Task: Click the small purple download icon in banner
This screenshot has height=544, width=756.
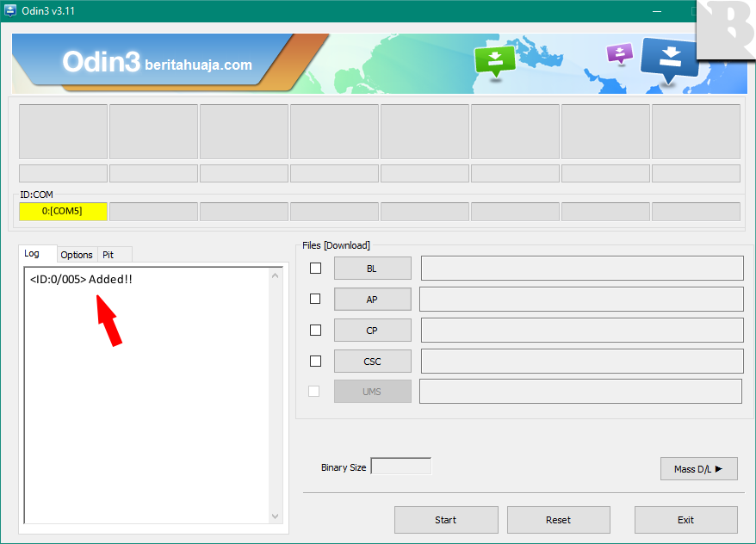Action: click(x=619, y=53)
